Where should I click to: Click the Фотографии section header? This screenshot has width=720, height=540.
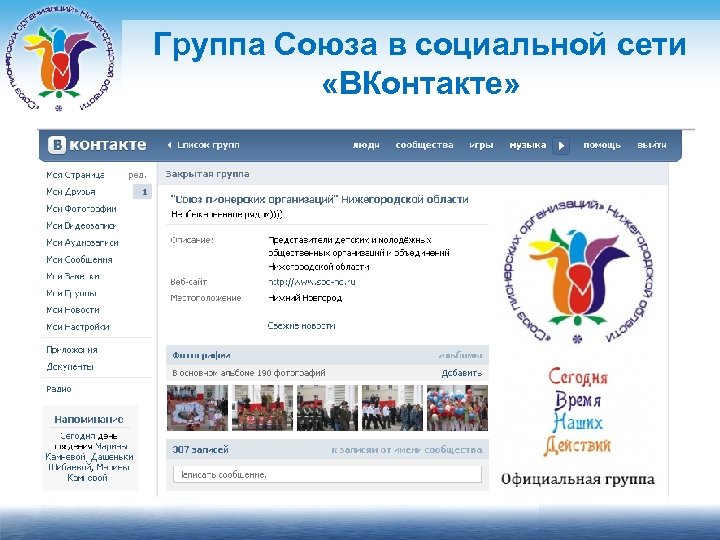click(201, 355)
